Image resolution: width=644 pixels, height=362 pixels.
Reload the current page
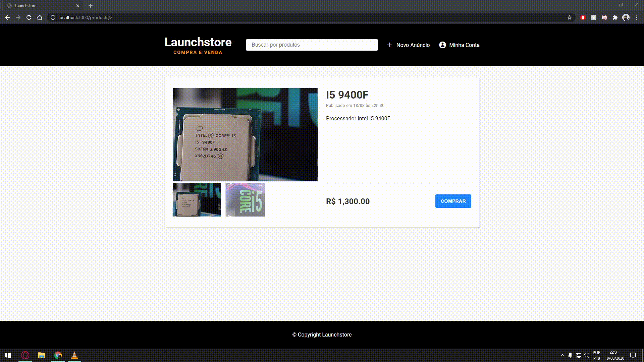[x=29, y=17]
